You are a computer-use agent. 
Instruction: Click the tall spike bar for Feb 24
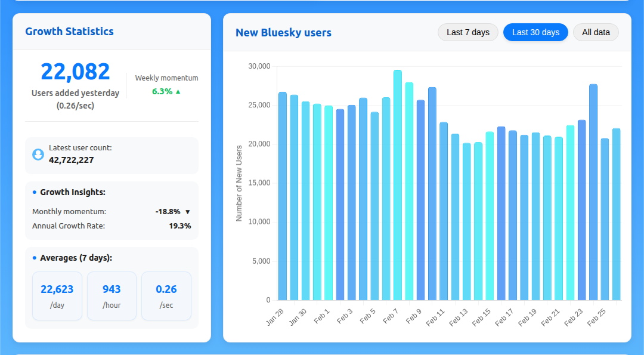pos(593,192)
